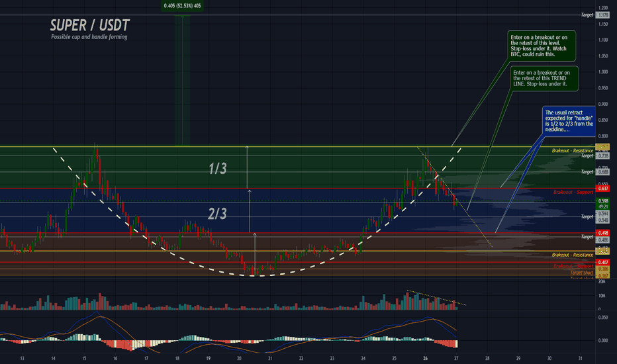Click the 31 date on time axis
Image resolution: width=617 pixels, height=364 pixels.
click(x=581, y=359)
